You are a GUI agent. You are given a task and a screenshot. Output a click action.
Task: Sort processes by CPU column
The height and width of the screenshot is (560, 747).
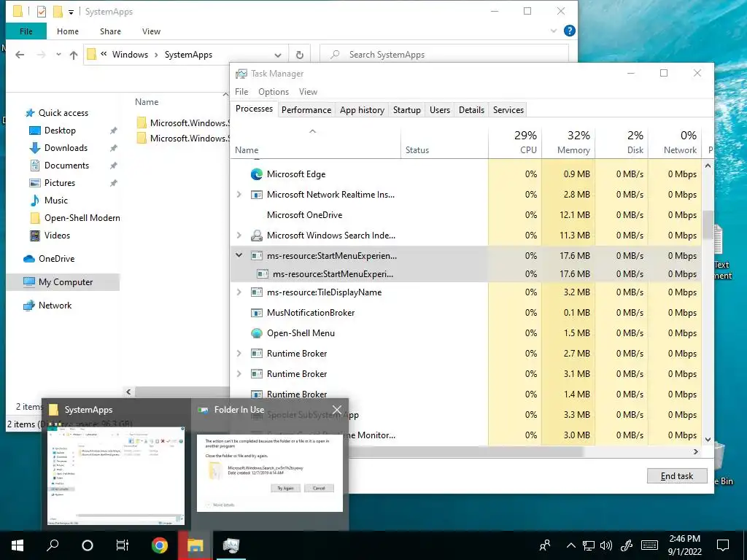click(x=516, y=142)
